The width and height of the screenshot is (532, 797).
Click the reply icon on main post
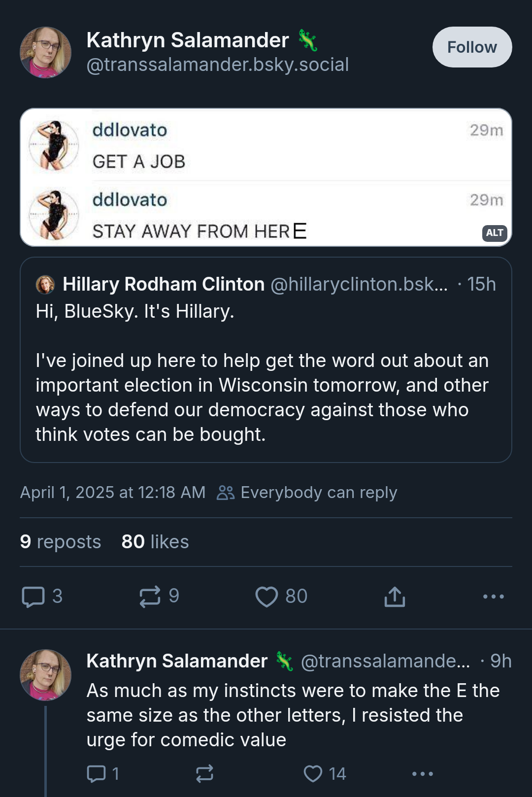[33, 597]
